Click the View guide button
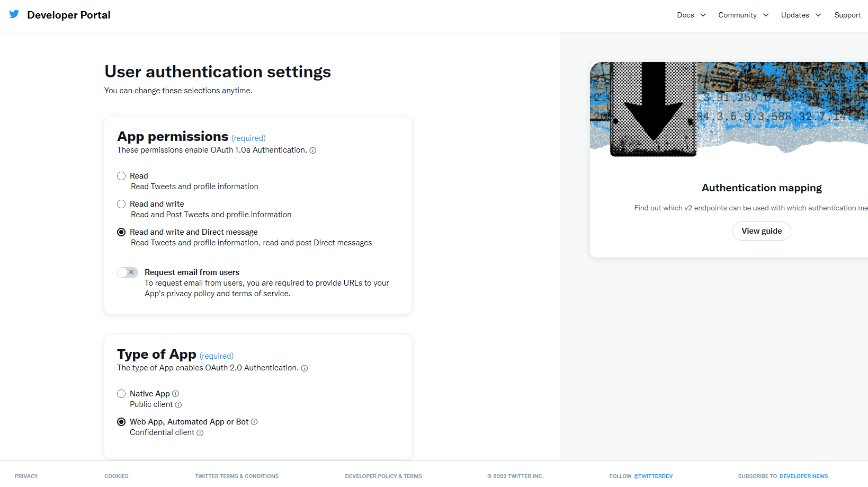868x487 pixels. (x=762, y=231)
